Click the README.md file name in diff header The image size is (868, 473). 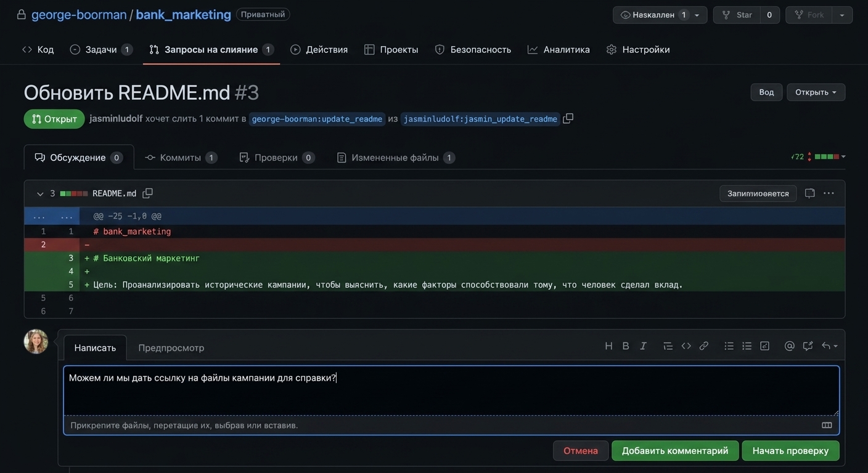(114, 193)
